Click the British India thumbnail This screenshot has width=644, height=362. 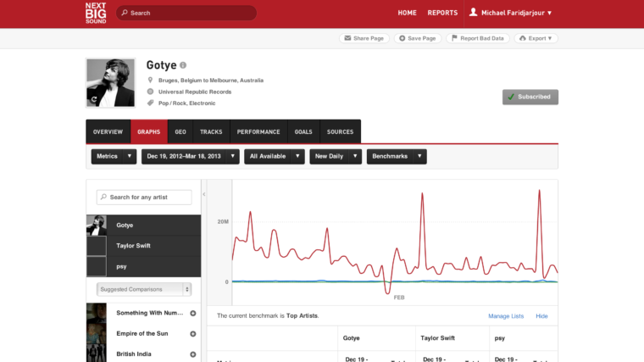[97, 354]
